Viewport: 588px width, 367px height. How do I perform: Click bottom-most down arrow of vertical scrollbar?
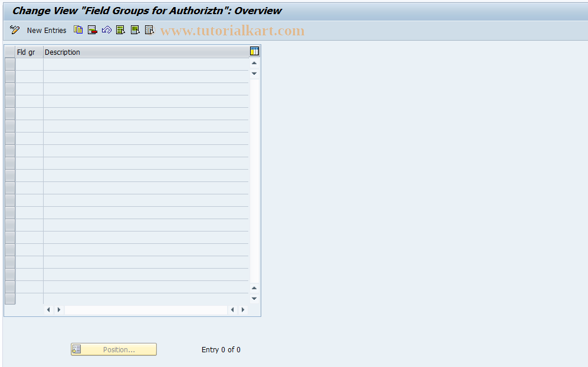[254, 299]
